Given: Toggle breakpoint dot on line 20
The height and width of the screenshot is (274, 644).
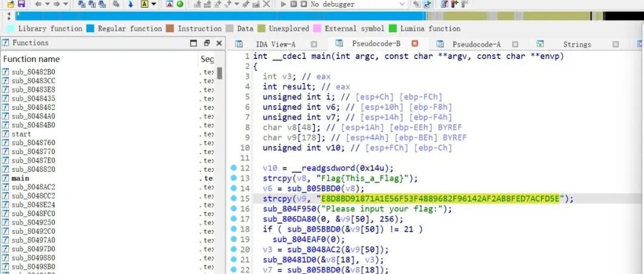Looking at the screenshot, I should coord(234,250).
